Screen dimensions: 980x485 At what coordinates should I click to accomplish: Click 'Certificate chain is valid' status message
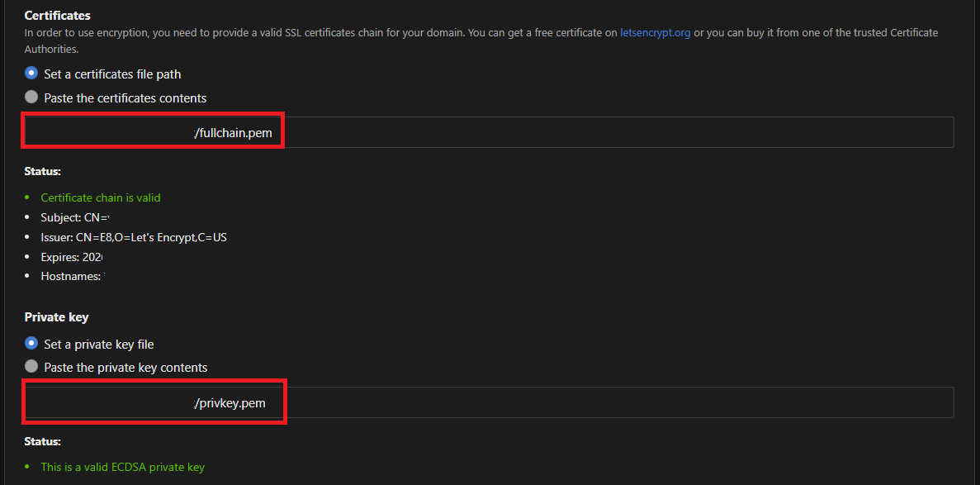(100, 197)
